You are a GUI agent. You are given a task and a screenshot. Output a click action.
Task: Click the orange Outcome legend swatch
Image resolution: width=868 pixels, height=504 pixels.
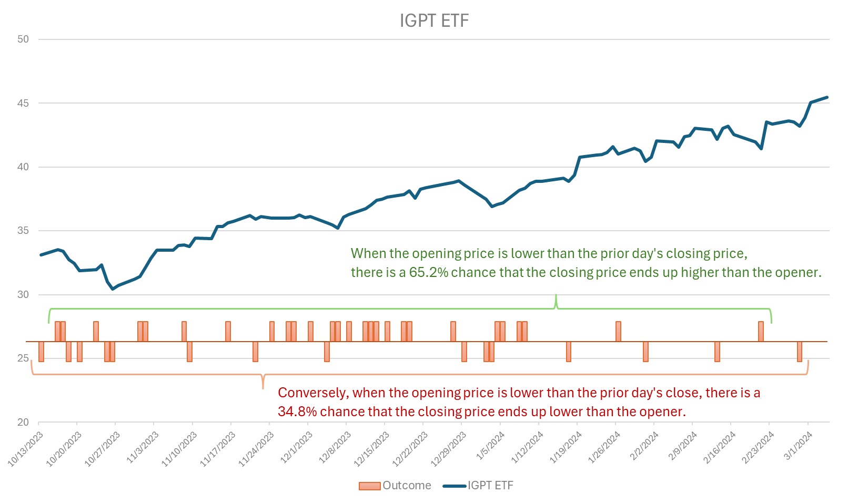[369, 486]
